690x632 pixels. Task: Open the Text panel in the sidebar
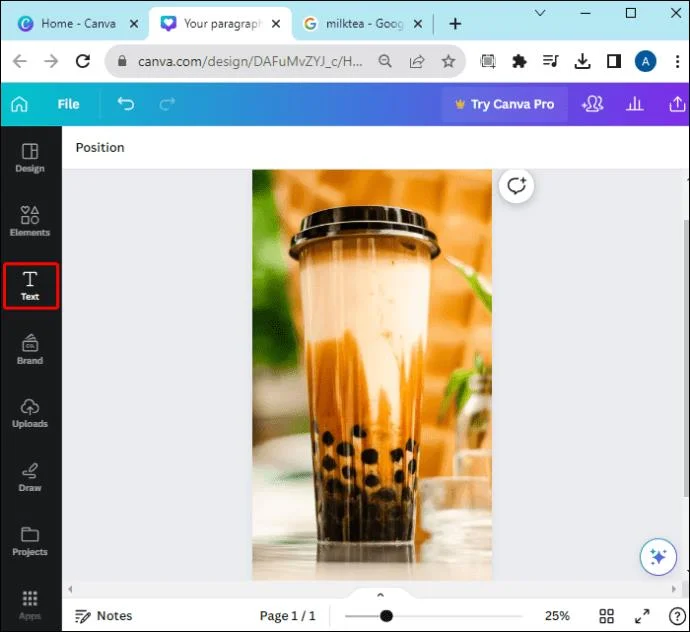coord(30,286)
